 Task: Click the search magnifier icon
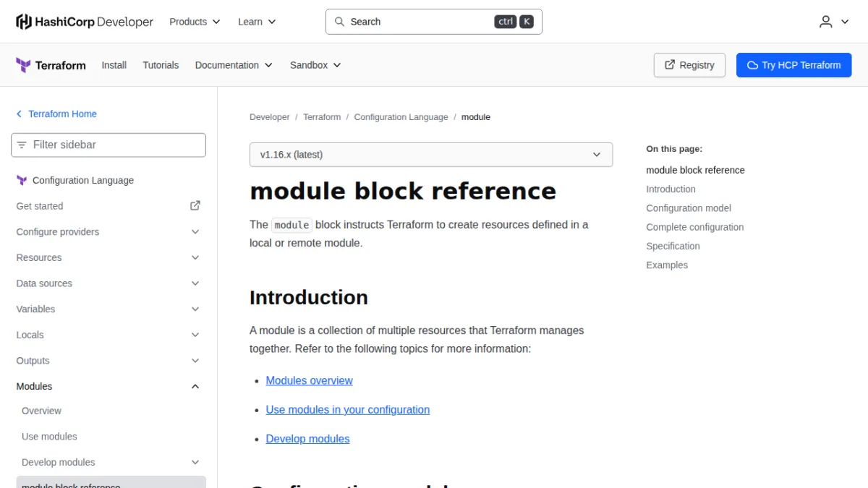339,22
